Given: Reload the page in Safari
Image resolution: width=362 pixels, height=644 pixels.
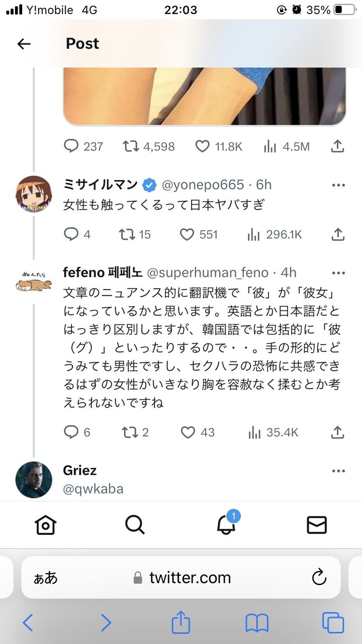Looking at the screenshot, I should pos(319,578).
